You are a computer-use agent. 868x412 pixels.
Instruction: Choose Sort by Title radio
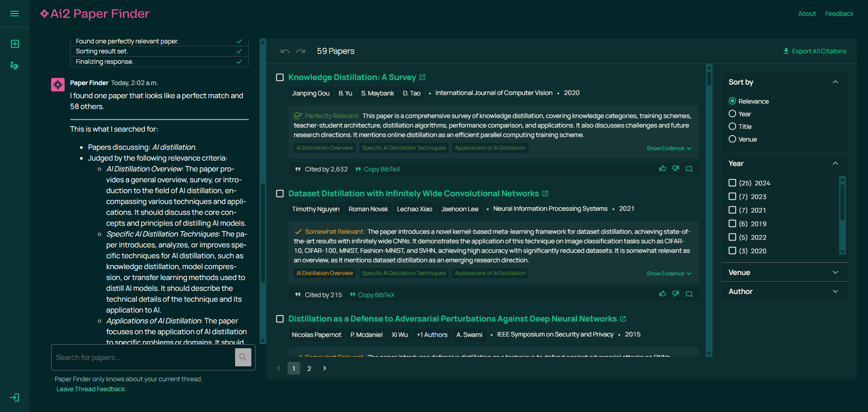732,126
